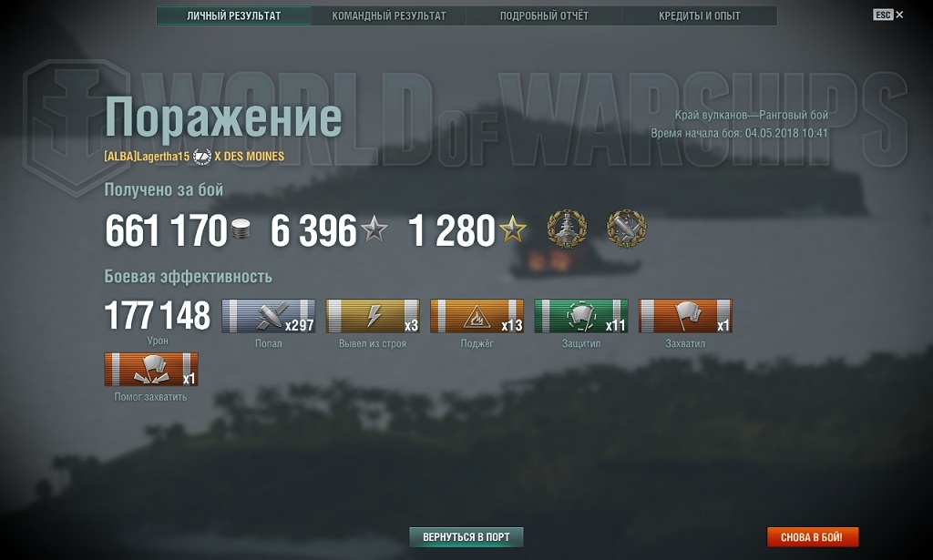Select the Вывел из строя lightning ribbon
933x560 pixels.
pos(373,316)
